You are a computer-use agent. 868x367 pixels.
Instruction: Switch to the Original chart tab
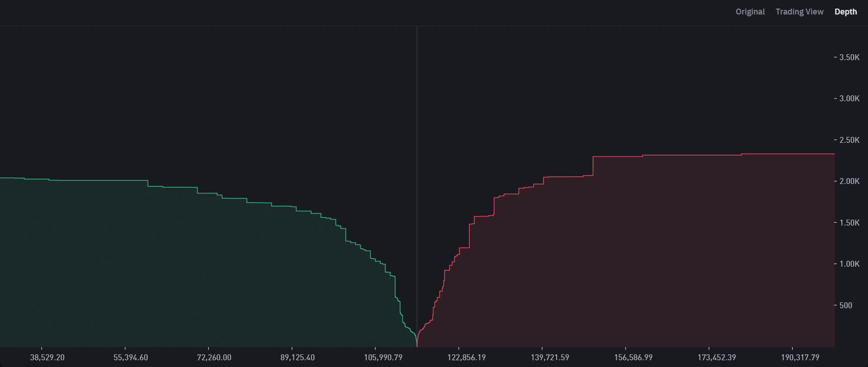pos(750,12)
